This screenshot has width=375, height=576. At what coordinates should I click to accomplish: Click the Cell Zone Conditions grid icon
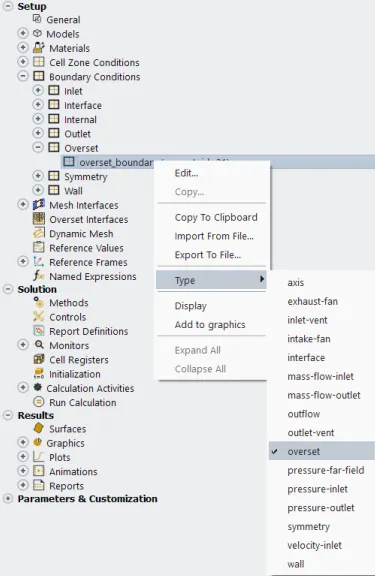click(x=39, y=62)
